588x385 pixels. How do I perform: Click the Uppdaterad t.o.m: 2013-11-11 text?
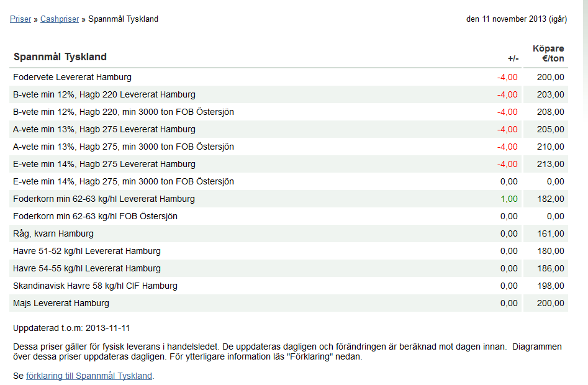[71, 328]
